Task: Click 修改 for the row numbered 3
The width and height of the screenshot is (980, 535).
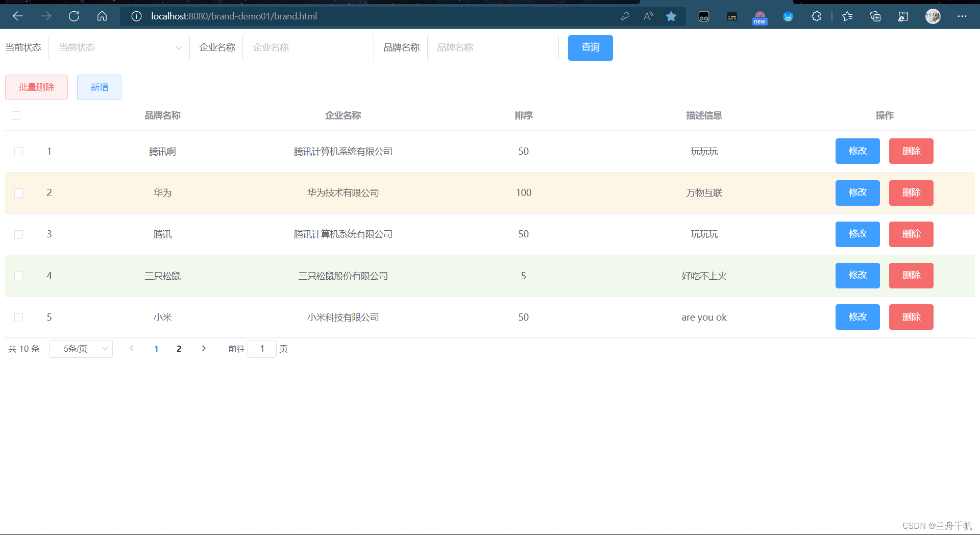Action: (857, 234)
